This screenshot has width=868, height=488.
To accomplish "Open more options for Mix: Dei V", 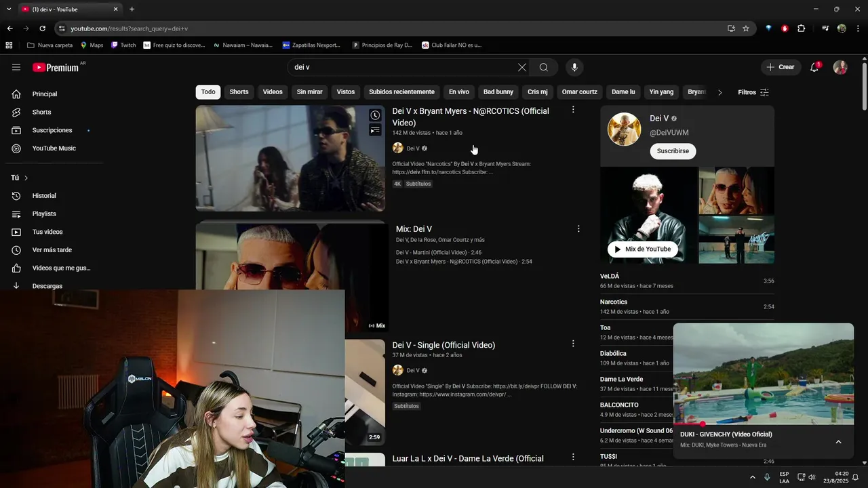I will (x=578, y=228).
